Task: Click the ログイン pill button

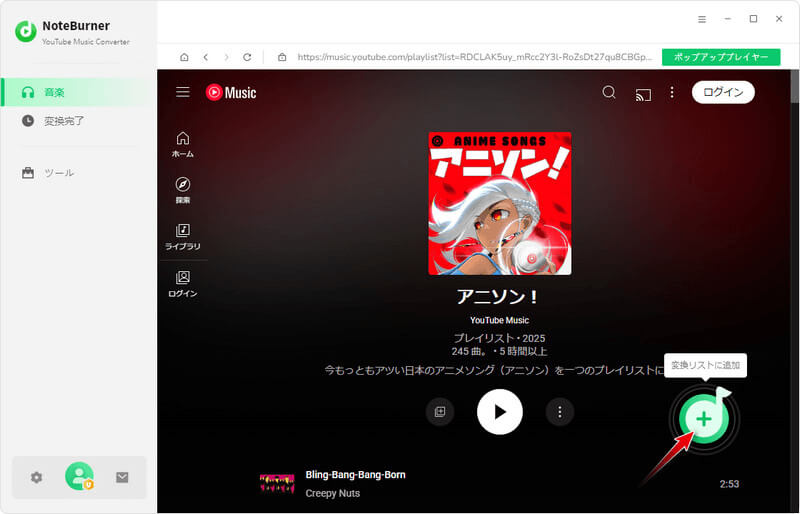Action: pyautogui.click(x=723, y=92)
